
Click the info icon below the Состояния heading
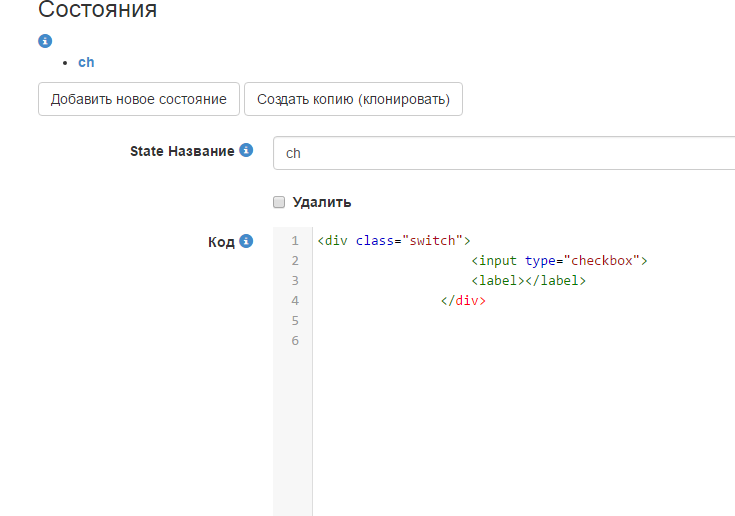coord(45,41)
